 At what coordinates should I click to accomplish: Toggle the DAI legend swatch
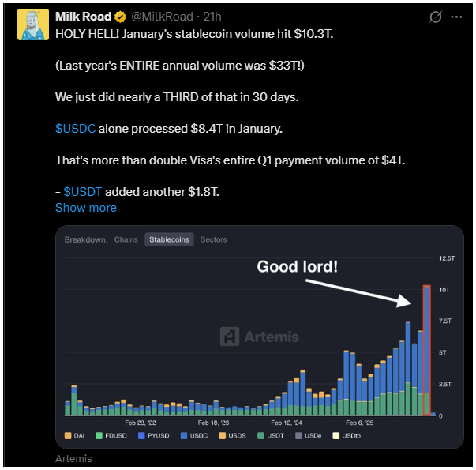tap(69, 435)
